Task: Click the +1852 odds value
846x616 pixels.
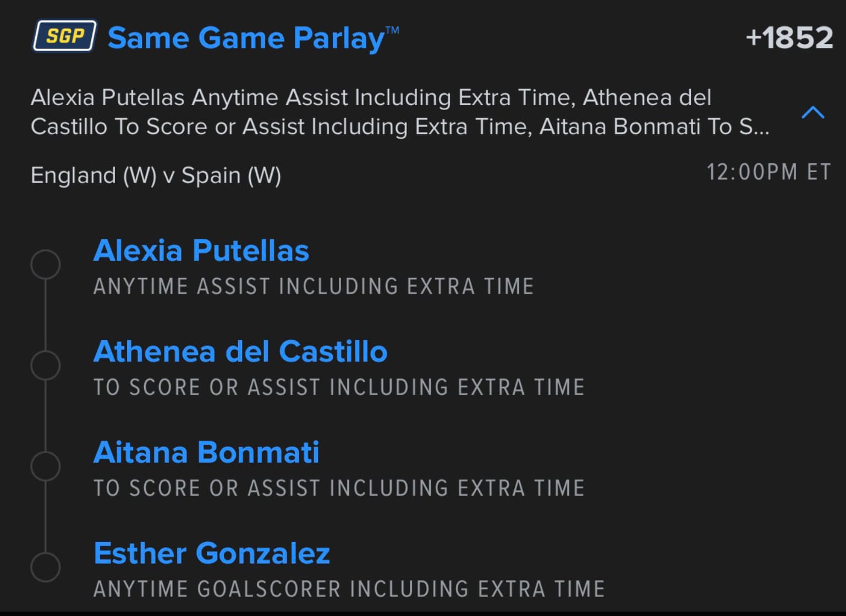Action: pyautogui.click(x=789, y=38)
